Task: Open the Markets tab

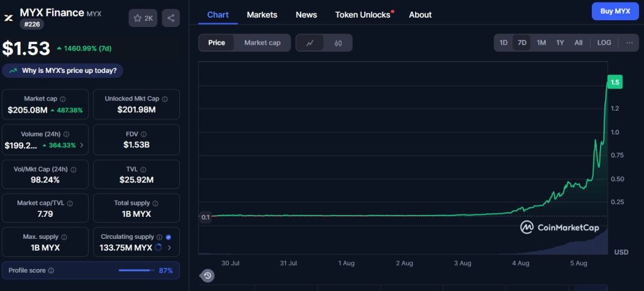Action: (x=262, y=15)
